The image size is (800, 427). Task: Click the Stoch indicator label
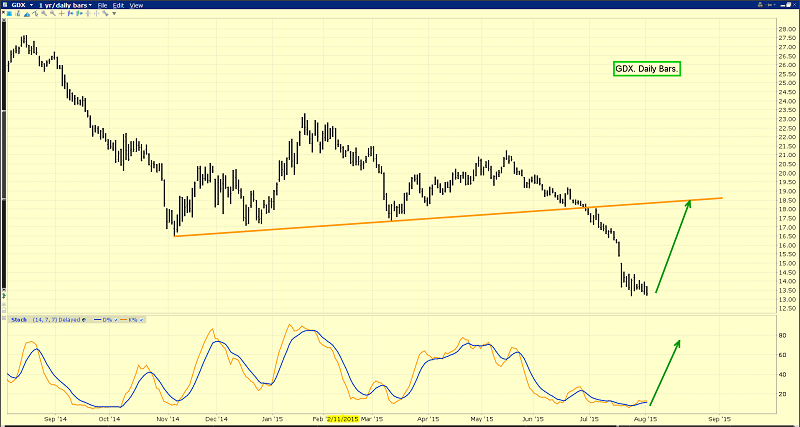[18, 320]
